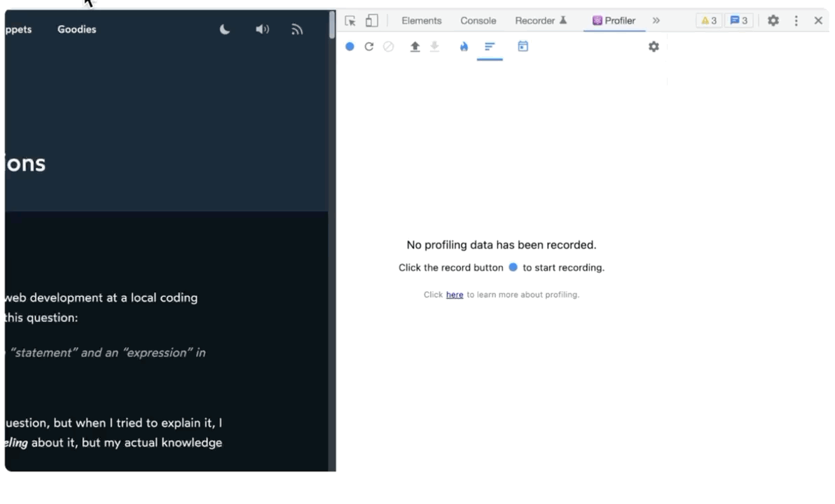This screenshot has width=835, height=504.
Task: Open the Flamegraph chart view
Action: [x=464, y=46]
